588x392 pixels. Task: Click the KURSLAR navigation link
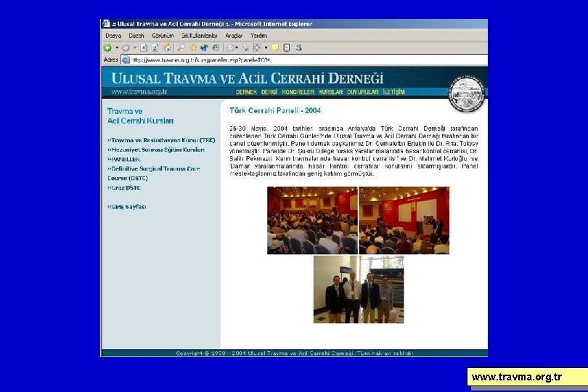(x=330, y=92)
